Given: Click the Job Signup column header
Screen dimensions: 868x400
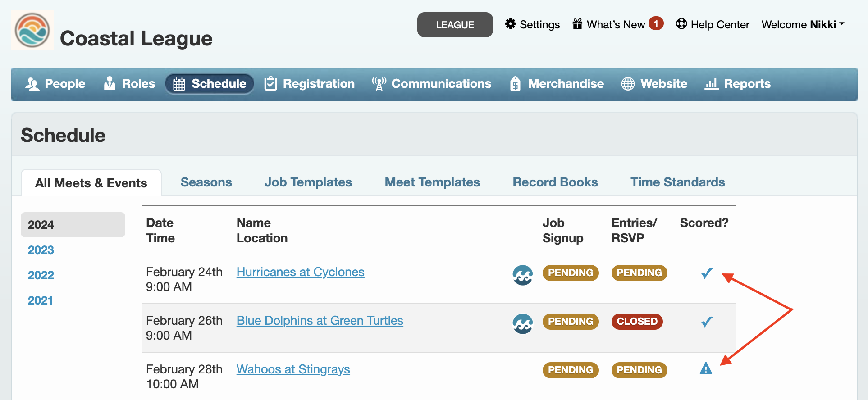Looking at the screenshot, I should [x=563, y=231].
